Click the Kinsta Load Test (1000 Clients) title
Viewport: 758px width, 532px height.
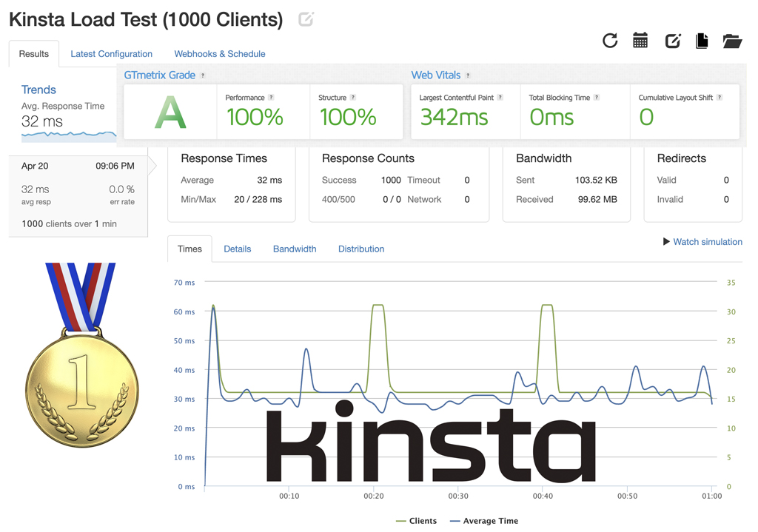146,19
